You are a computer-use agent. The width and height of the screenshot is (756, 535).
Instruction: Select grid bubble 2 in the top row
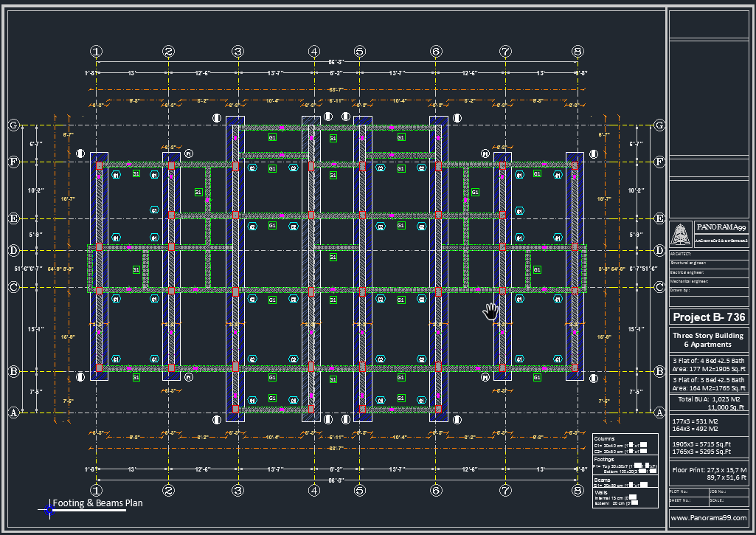tap(168, 51)
